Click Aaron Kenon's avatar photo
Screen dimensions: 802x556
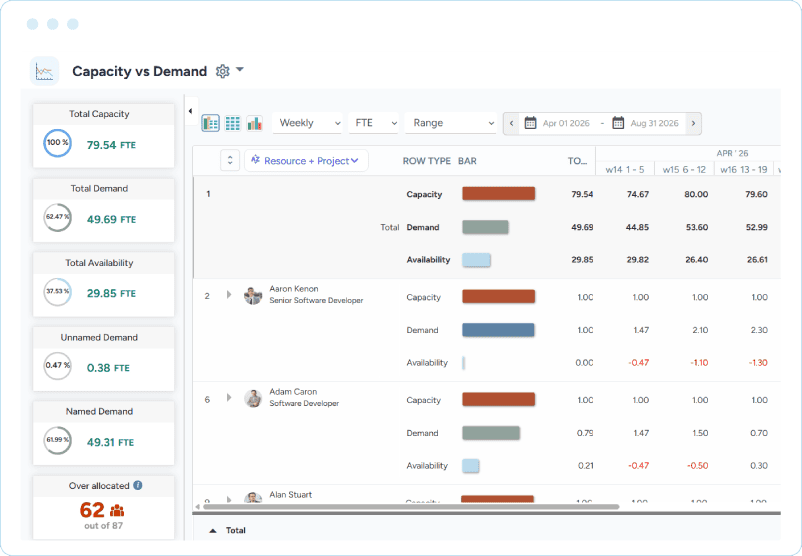[253, 296]
